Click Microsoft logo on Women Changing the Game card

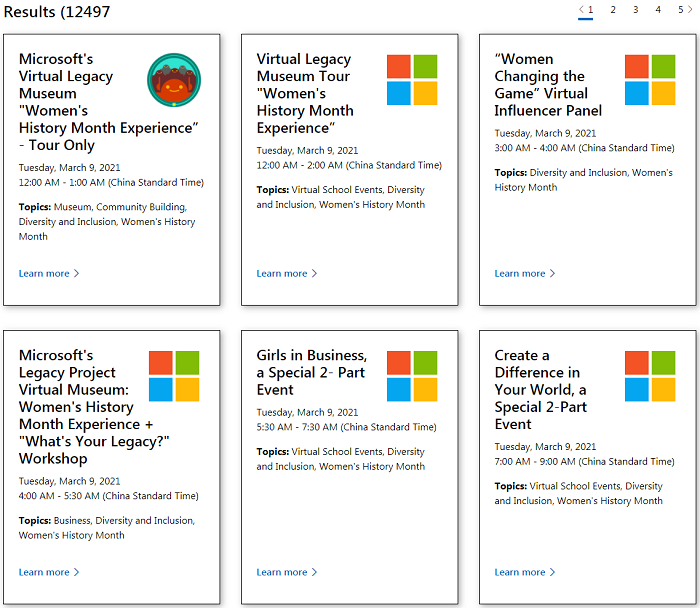coord(650,80)
